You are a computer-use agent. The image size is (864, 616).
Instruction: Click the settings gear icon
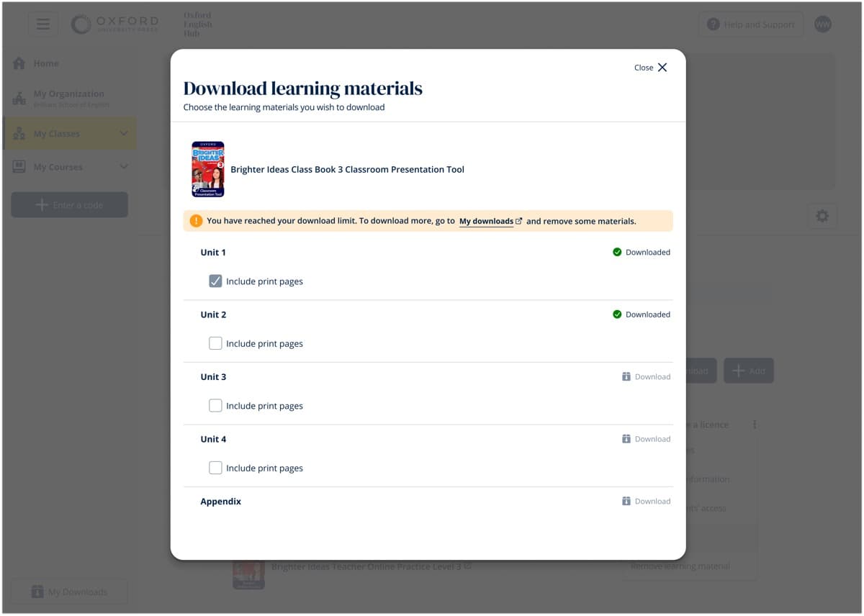[822, 216]
